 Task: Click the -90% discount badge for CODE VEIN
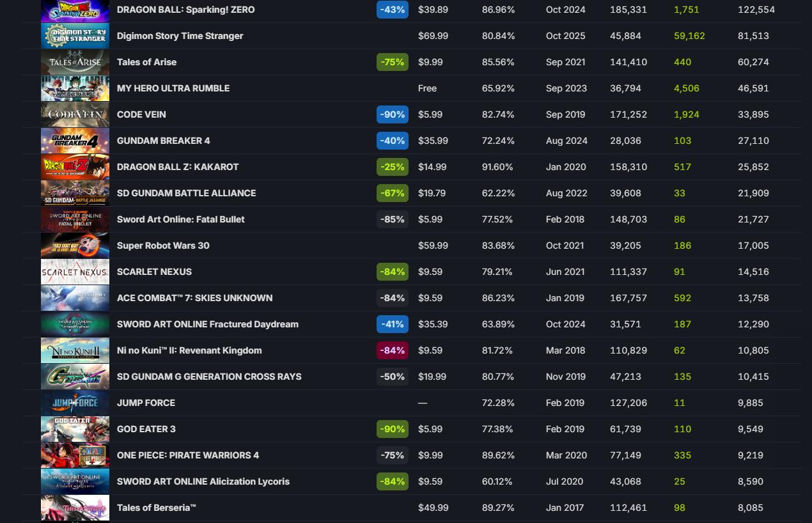click(x=392, y=114)
